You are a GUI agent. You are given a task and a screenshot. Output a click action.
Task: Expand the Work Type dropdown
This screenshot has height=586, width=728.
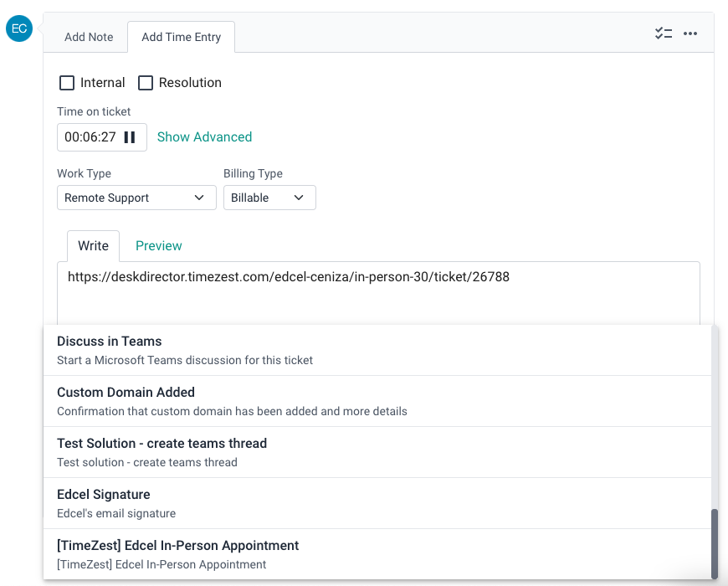[x=134, y=198]
